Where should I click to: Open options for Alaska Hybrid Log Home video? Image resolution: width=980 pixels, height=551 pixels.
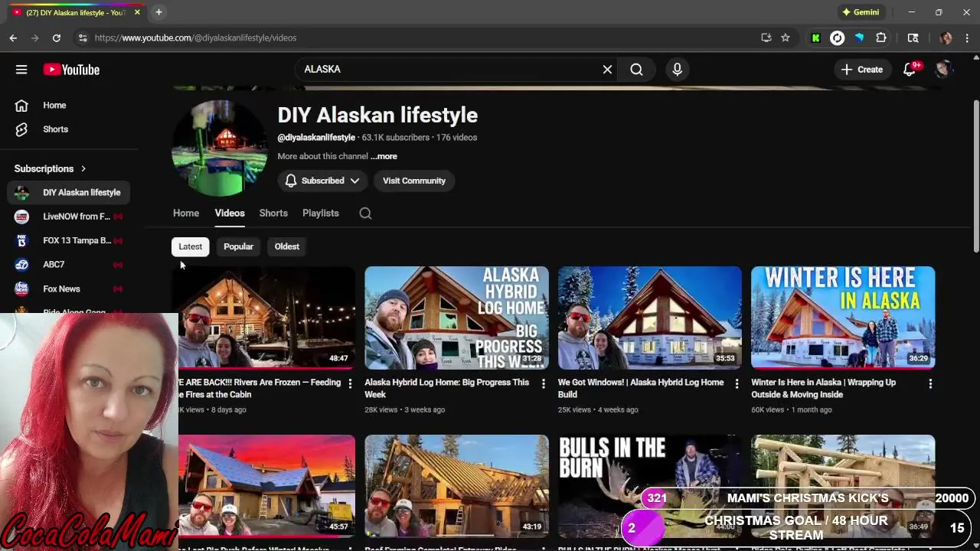544,383
